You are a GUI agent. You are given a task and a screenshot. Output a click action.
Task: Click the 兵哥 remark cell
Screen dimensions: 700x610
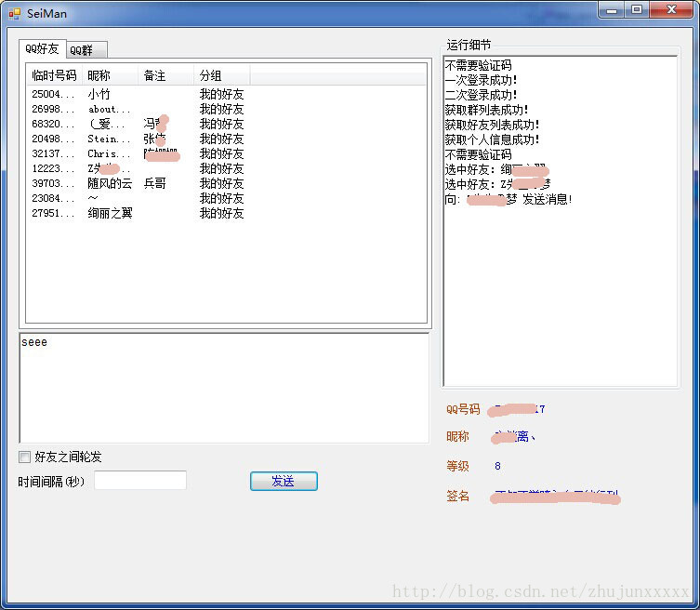point(155,183)
